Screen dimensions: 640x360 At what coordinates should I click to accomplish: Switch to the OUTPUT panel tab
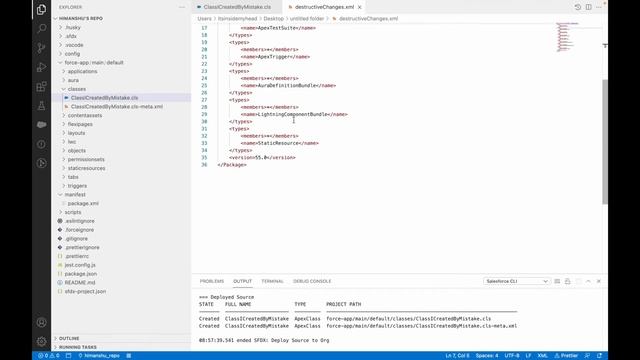pyautogui.click(x=242, y=281)
